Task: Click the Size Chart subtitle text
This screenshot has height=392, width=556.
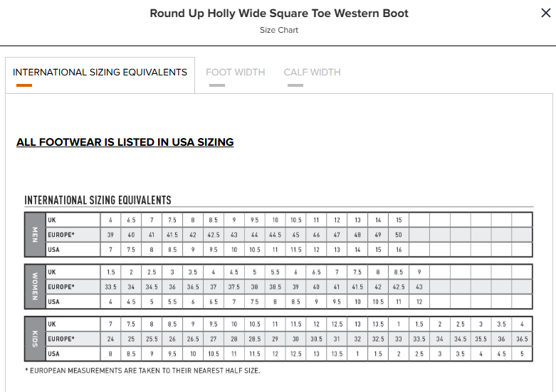Action: 278,30
